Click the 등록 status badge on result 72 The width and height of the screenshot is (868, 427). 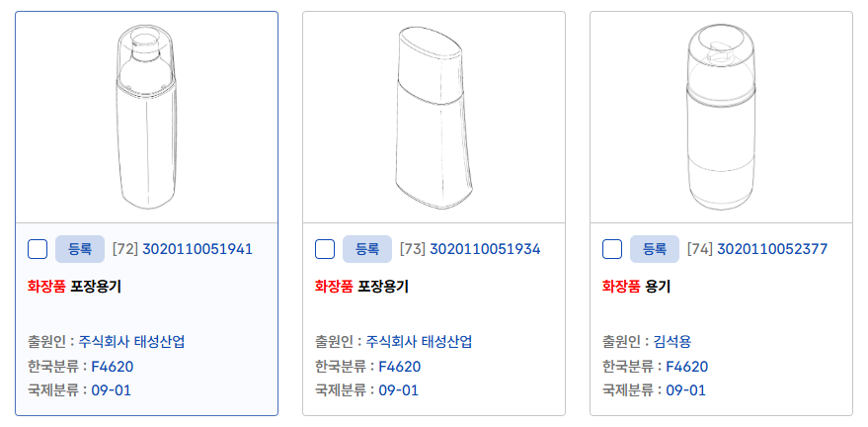(79, 249)
